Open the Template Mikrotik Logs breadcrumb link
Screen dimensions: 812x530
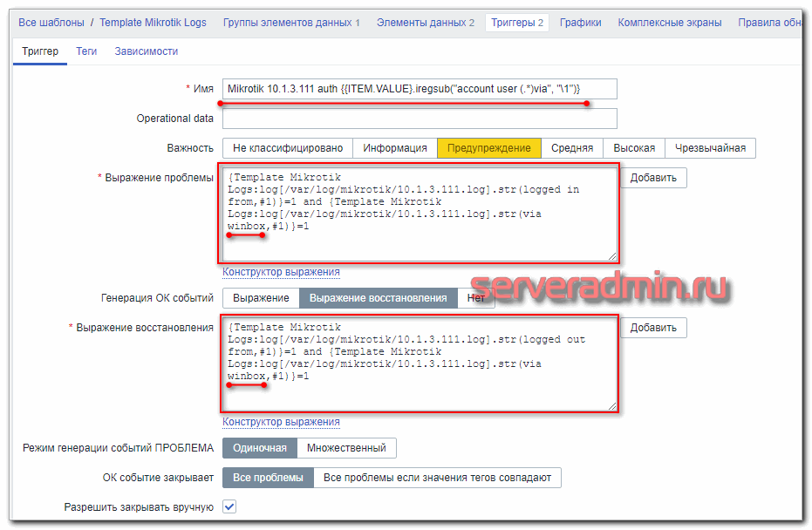(153, 23)
